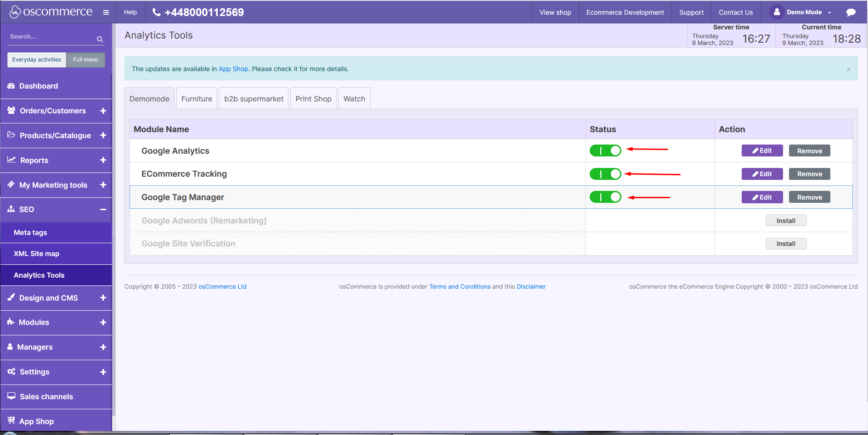
Task: Open Terms and Conditions footer link
Action: click(x=460, y=286)
